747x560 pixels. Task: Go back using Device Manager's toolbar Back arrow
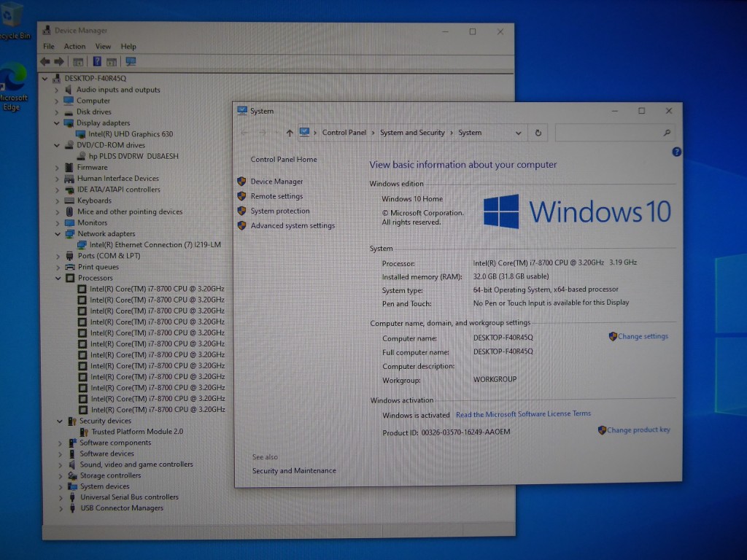[x=45, y=61]
